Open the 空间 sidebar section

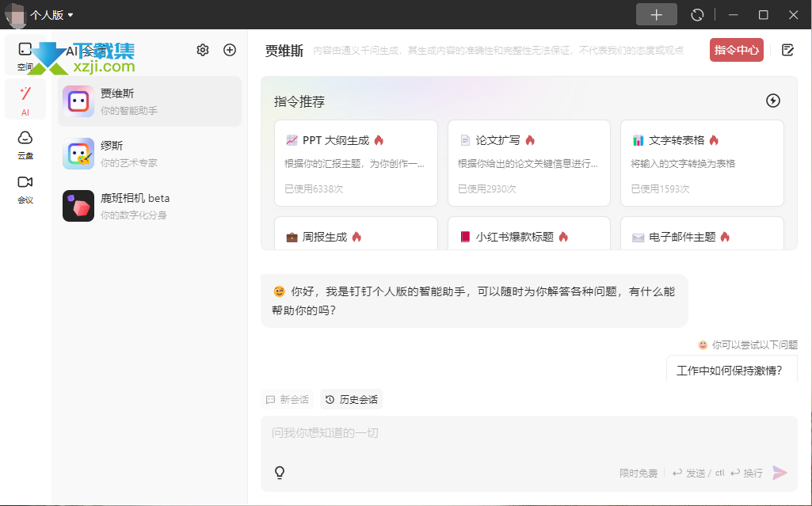click(x=25, y=56)
